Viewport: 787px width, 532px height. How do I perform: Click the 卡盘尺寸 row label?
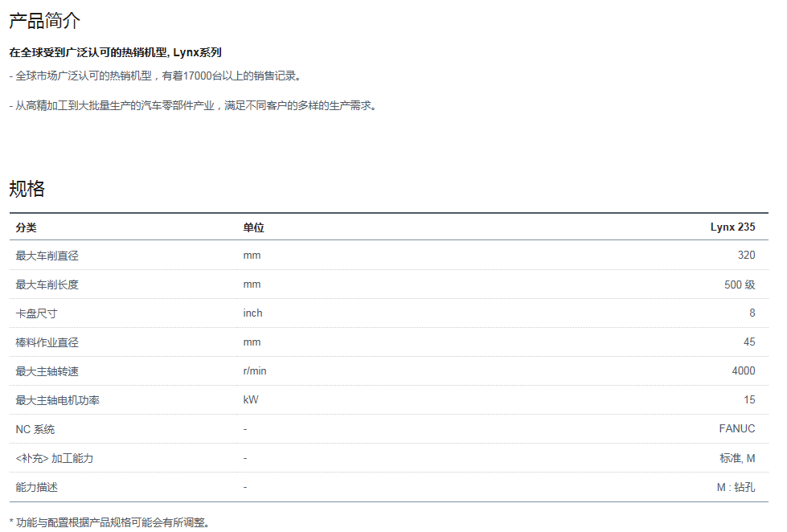pyautogui.click(x=37, y=313)
